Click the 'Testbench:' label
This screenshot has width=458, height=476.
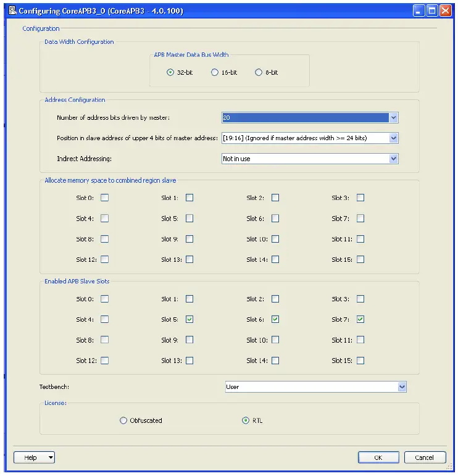pos(54,386)
